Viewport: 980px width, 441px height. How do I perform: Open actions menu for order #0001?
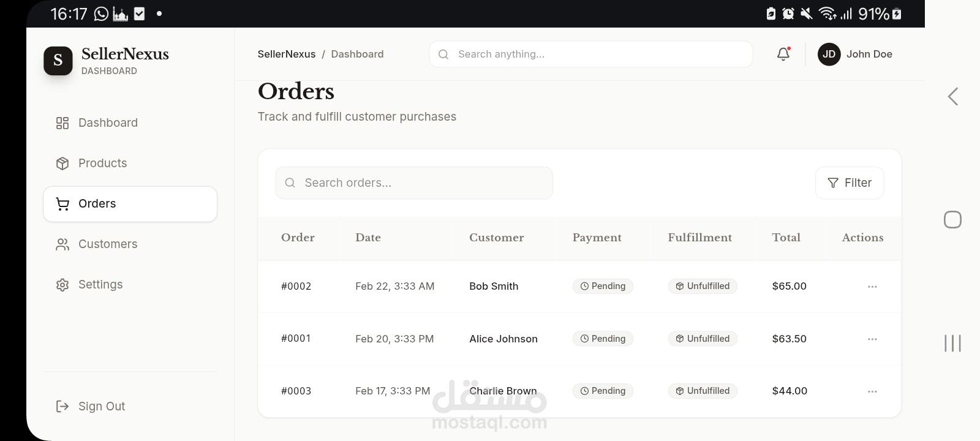click(872, 339)
